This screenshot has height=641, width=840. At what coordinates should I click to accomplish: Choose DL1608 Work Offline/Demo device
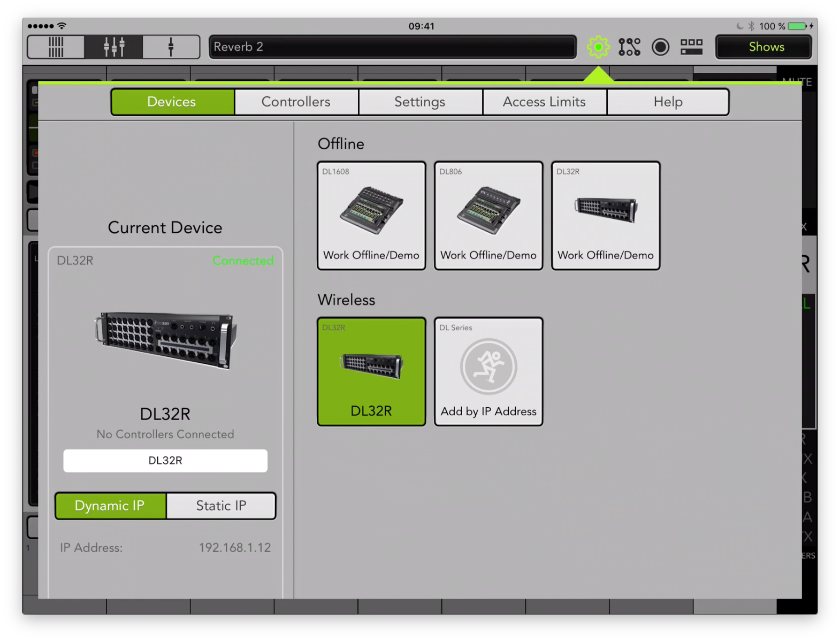pyautogui.click(x=371, y=216)
